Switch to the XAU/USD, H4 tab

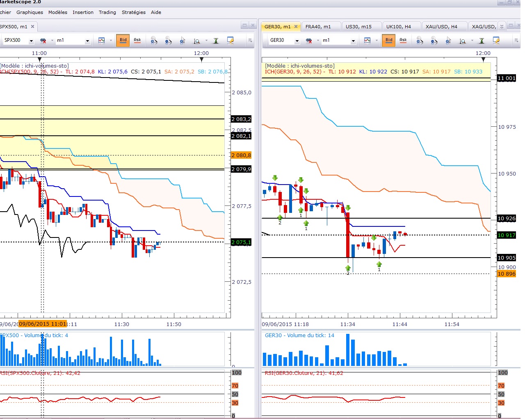[445, 27]
